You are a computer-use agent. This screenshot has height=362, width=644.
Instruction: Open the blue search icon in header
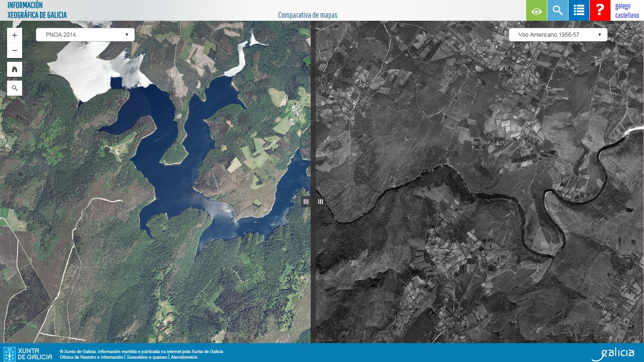[x=558, y=10]
